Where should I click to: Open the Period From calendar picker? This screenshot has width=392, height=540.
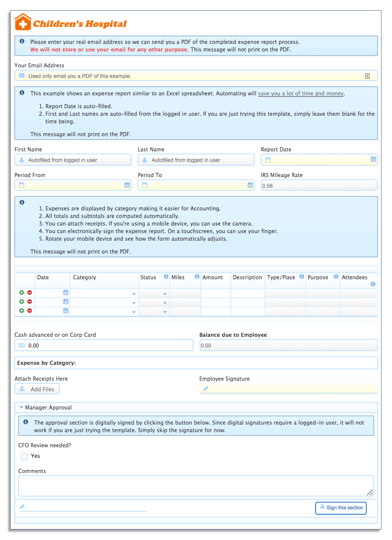[127, 185]
